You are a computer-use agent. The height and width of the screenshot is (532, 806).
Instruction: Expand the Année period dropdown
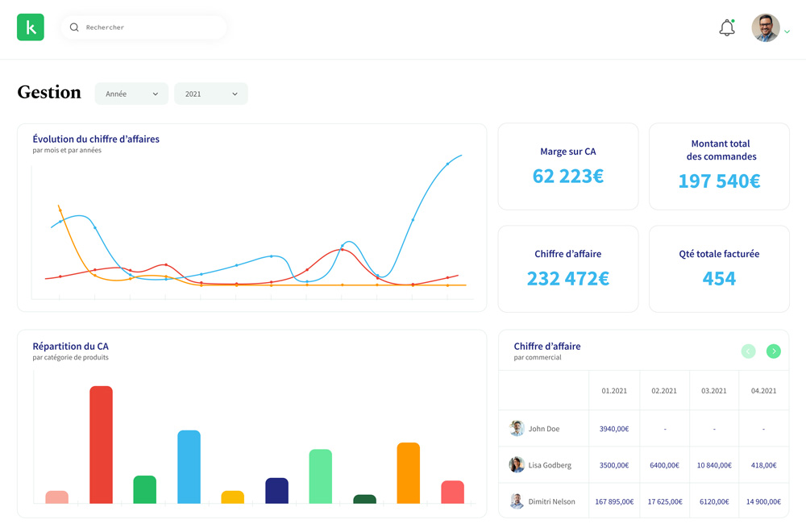pyautogui.click(x=131, y=94)
